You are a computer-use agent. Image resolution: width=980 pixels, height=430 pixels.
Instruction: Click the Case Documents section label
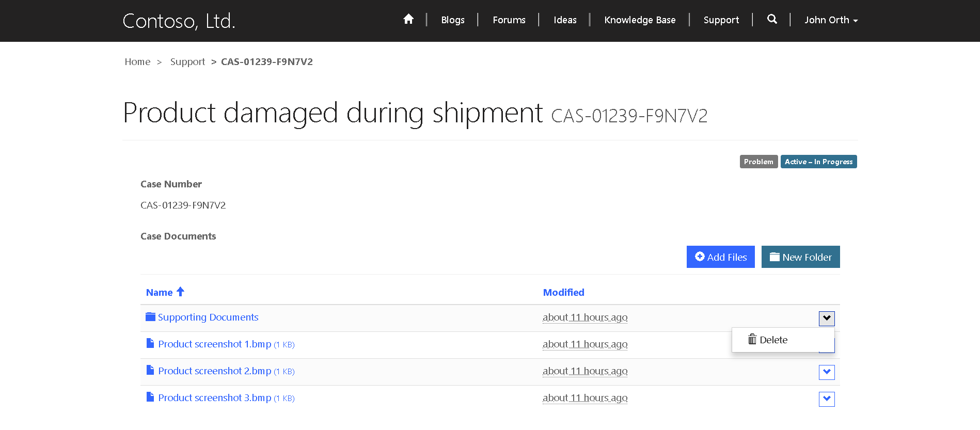[x=178, y=236]
